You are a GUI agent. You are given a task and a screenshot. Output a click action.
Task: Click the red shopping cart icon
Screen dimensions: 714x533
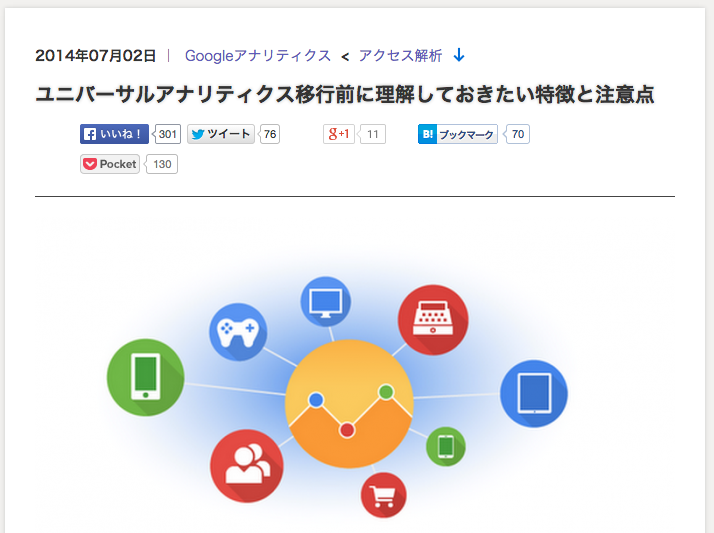point(383,495)
